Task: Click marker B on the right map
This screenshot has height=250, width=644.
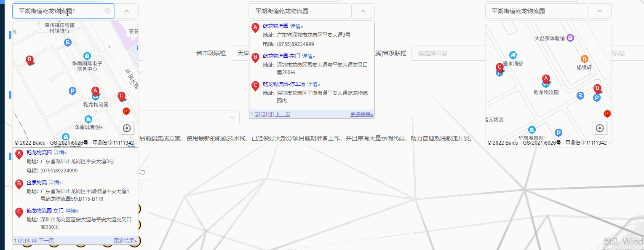Action: point(597,89)
